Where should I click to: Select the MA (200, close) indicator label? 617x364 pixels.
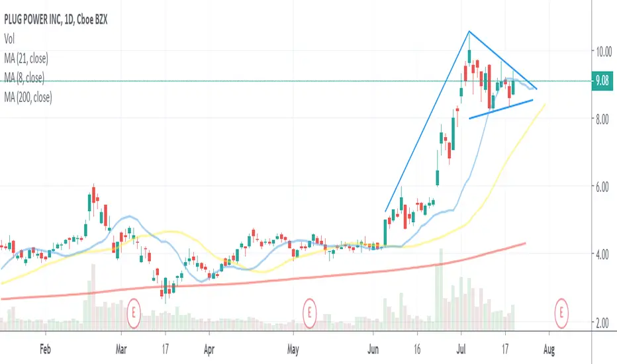coord(28,97)
